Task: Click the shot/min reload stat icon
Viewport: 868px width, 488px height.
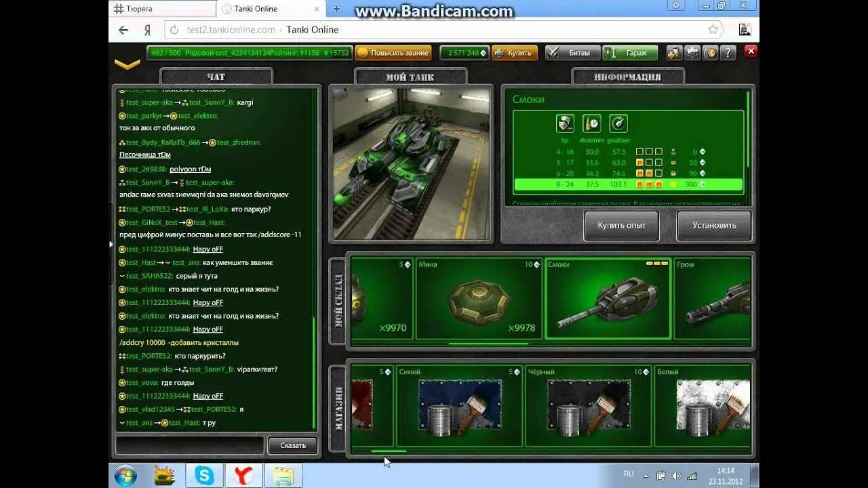Action: pyautogui.click(x=591, y=123)
